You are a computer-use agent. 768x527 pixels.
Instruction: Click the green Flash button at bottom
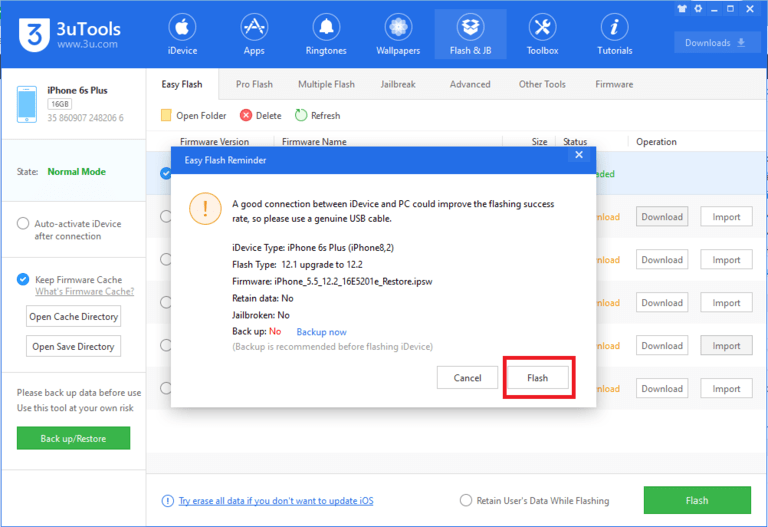tap(697, 500)
